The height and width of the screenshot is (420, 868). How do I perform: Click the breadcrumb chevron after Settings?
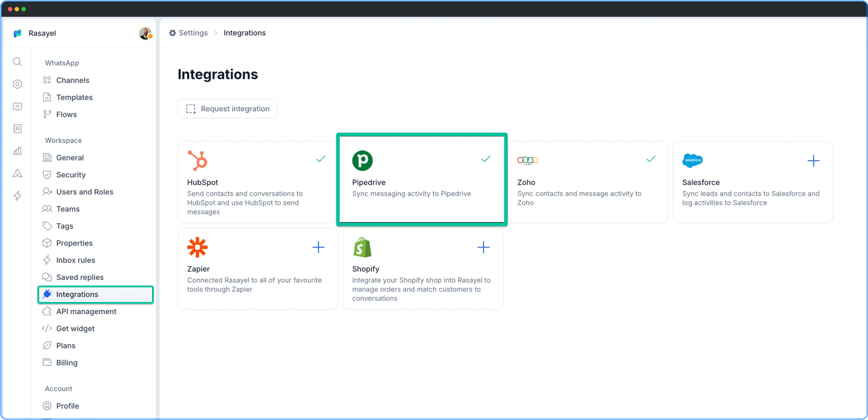tap(216, 33)
